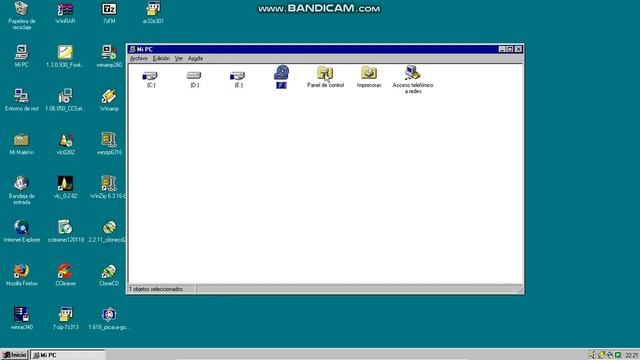Minimize the Mi PC window
Screen dimensions: 640x360
pyautogui.click(x=502, y=49)
